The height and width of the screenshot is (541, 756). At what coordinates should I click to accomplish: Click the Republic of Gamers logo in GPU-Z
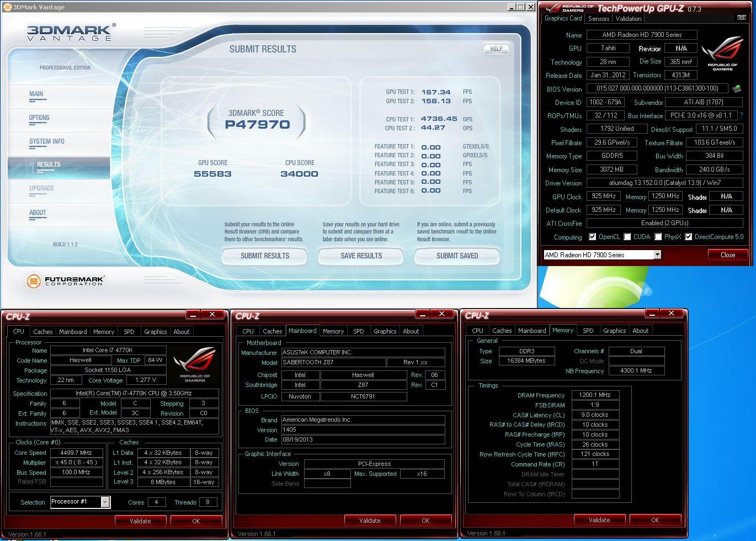click(722, 54)
